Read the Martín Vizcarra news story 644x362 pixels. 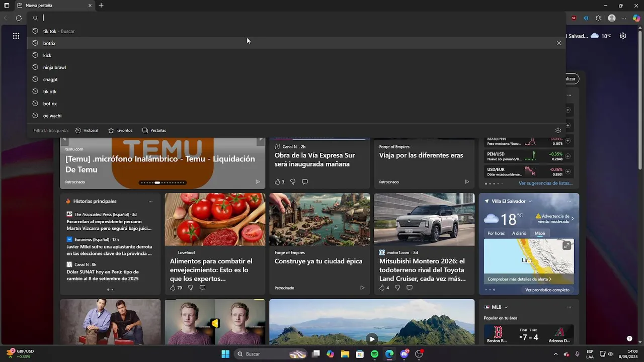pos(109,225)
